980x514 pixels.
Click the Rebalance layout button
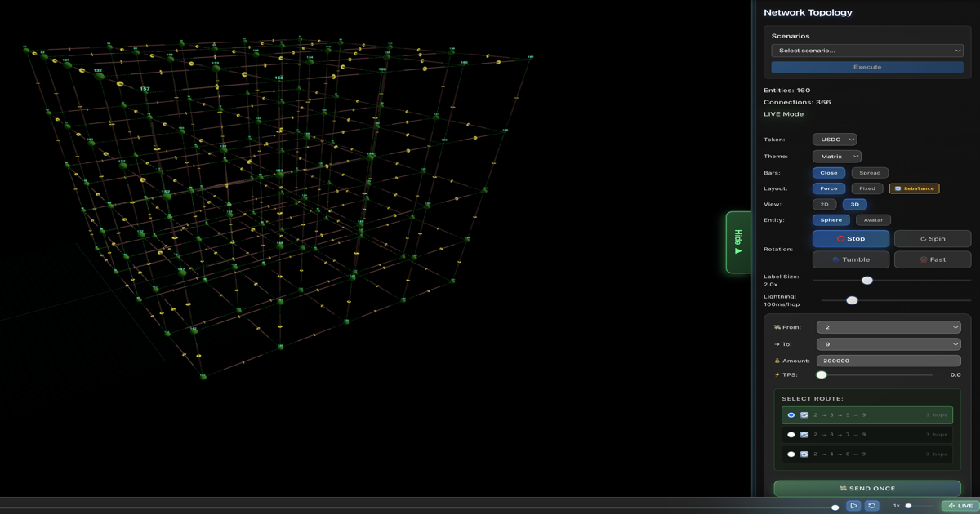click(x=914, y=188)
